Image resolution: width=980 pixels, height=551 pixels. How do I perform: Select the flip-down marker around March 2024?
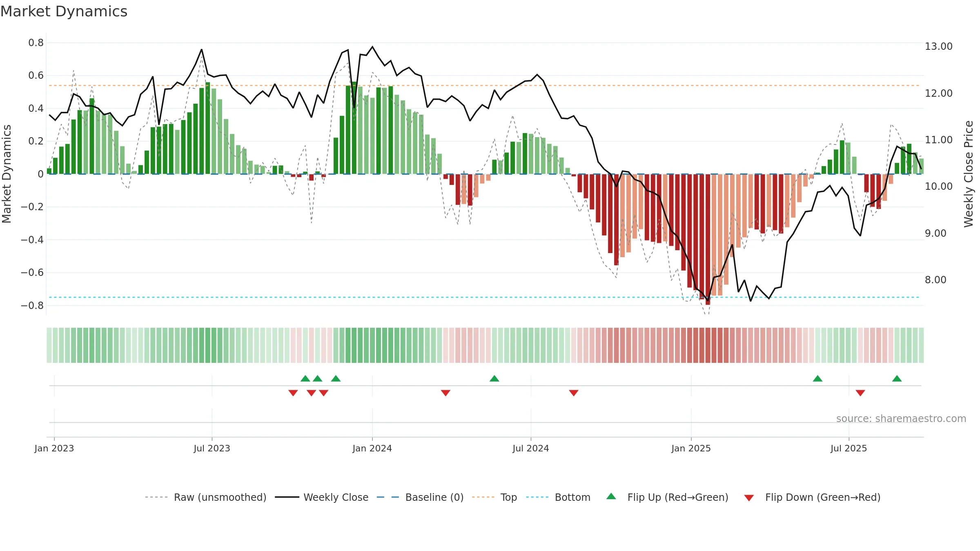click(445, 393)
